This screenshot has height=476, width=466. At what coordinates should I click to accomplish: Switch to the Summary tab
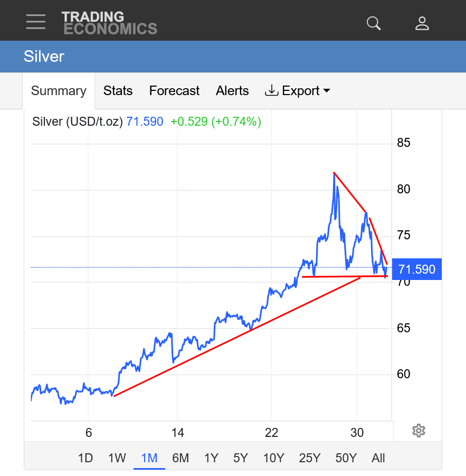tap(59, 91)
